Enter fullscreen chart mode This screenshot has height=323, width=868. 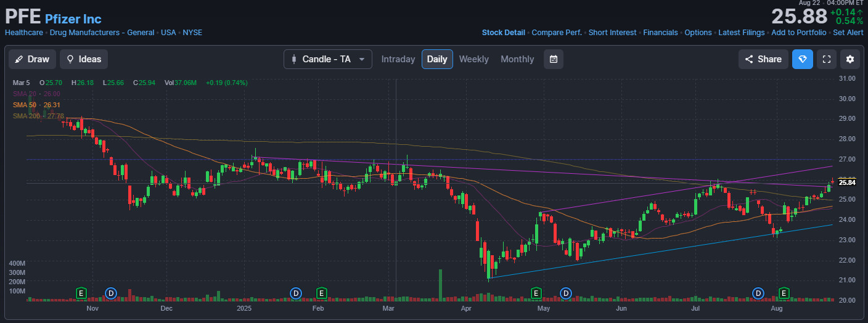[826, 59]
